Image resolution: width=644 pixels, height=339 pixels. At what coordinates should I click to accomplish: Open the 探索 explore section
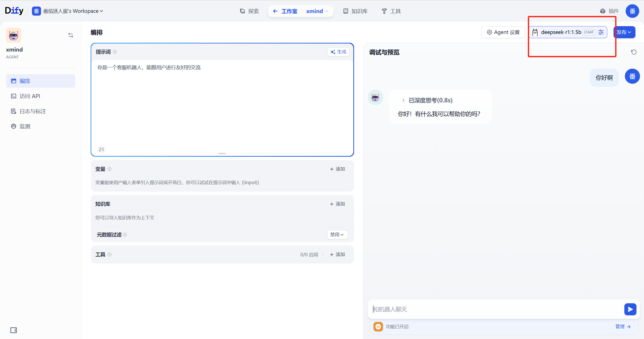click(249, 11)
